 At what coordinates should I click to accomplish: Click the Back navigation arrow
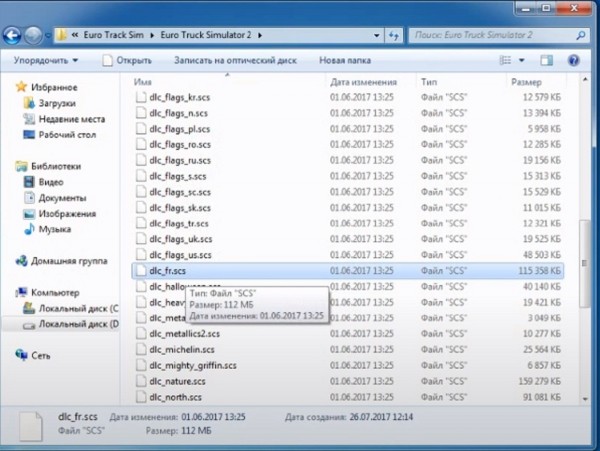pyautogui.click(x=12, y=36)
